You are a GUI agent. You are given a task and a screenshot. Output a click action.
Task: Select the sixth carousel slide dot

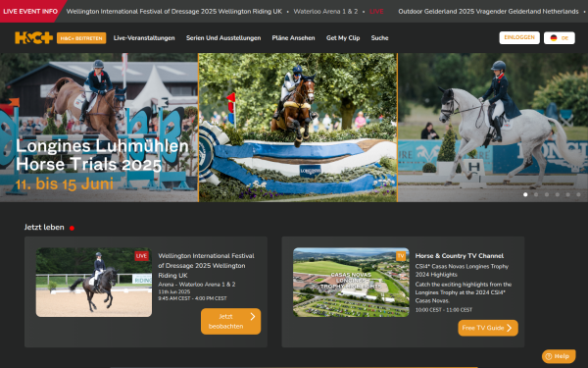578,194
